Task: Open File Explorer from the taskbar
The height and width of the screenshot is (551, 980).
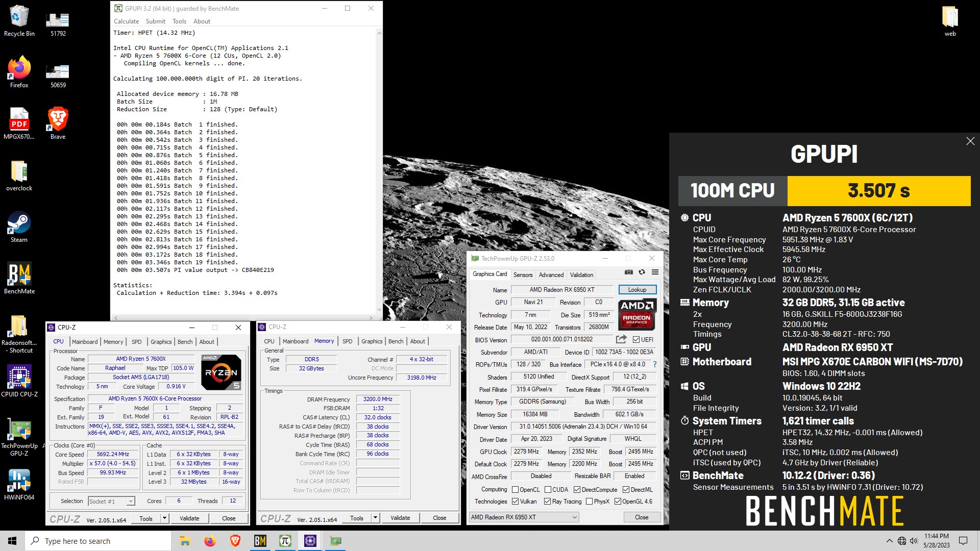Action: point(185,541)
